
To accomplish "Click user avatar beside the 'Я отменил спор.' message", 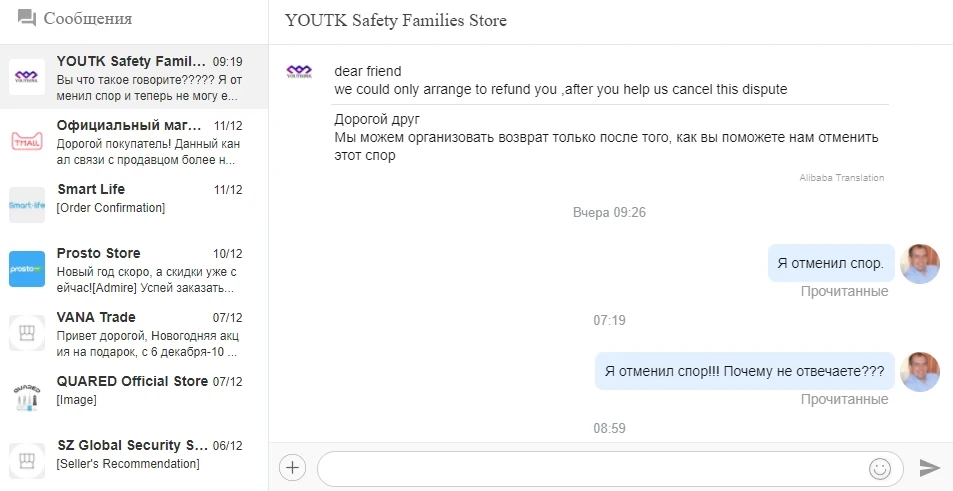I will pyautogui.click(x=920, y=264).
